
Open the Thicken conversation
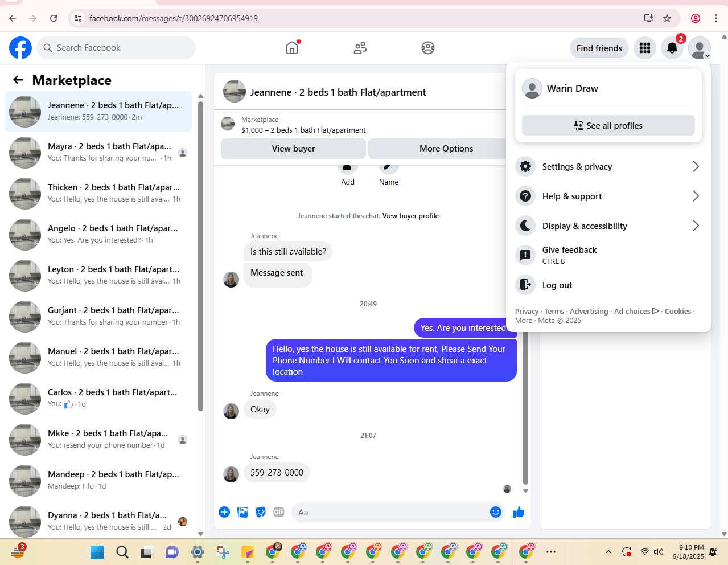click(x=98, y=193)
